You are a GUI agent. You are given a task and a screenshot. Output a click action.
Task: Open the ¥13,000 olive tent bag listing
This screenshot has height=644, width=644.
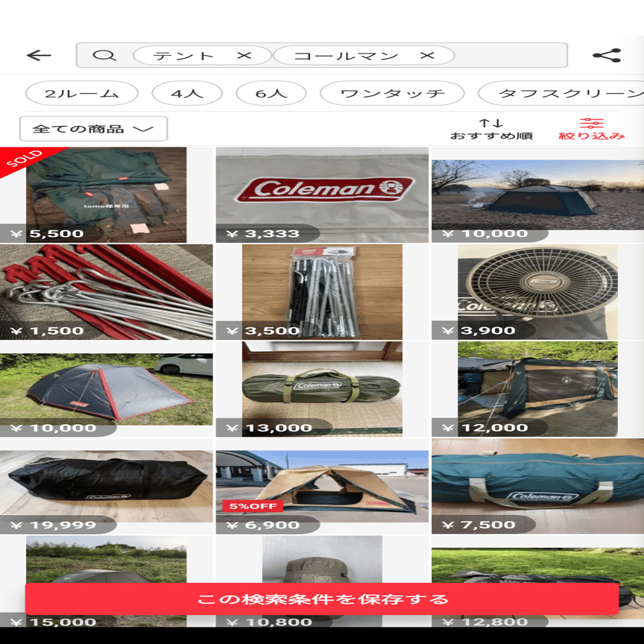(322, 389)
